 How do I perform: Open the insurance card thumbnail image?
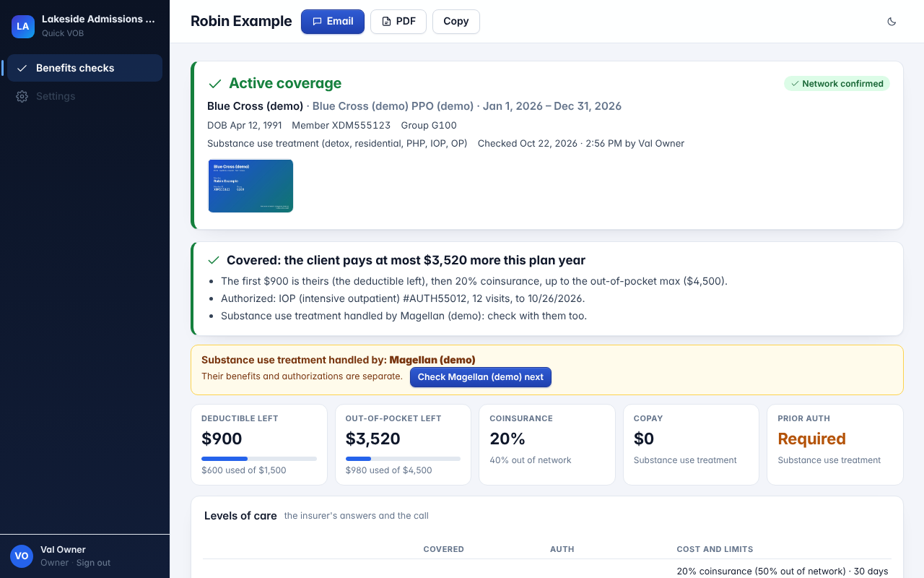pyautogui.click(x=250, y=186)
